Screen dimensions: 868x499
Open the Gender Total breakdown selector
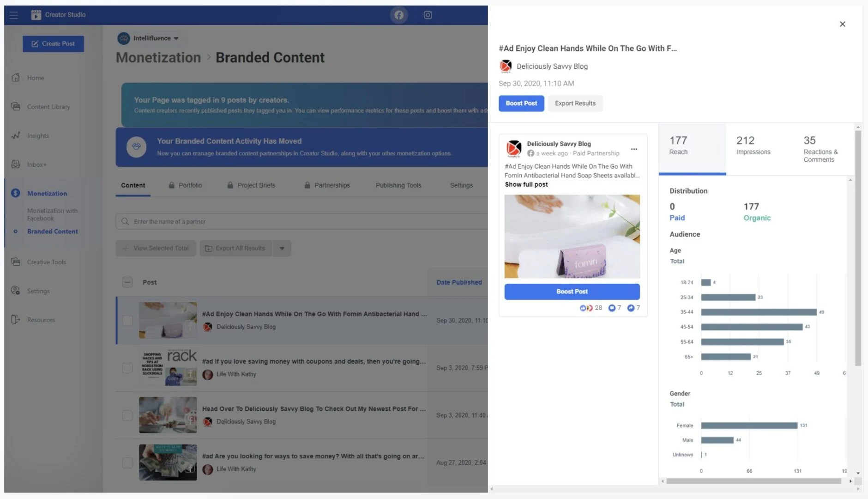coord(677,404)
